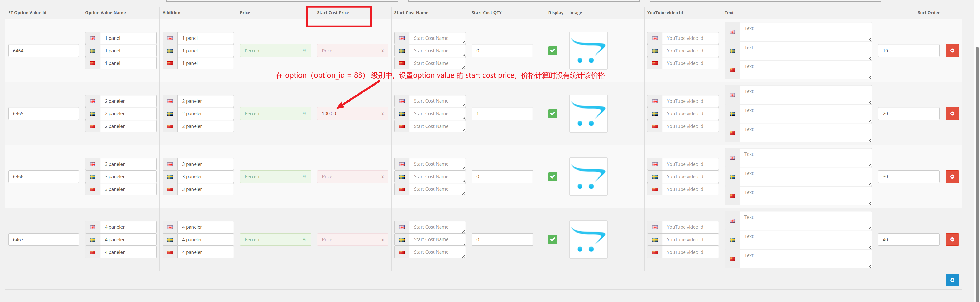Remove option value row 6466
The width and height of the screenshot is (980, 302).
952,177
